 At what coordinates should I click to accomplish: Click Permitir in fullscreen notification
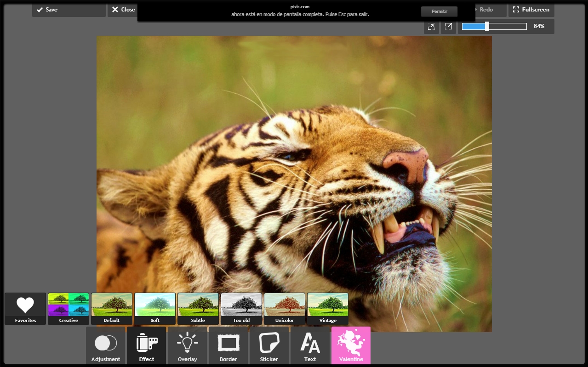click(x=439, y=11)
